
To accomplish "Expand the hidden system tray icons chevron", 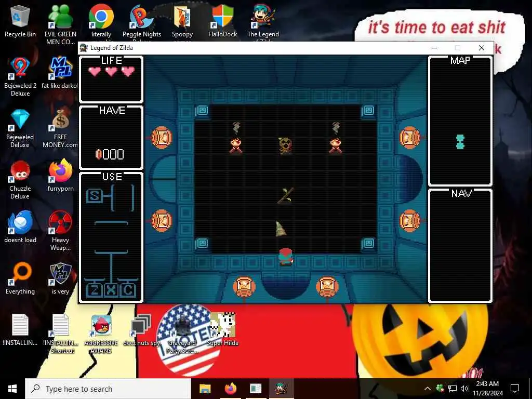I will [x=428, y=389].
